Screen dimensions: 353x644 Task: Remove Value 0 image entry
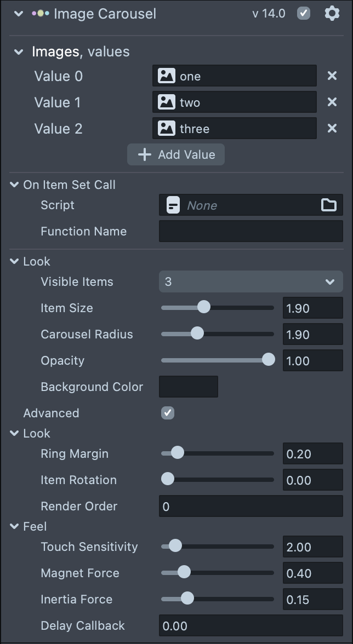[x=332, y=76]
